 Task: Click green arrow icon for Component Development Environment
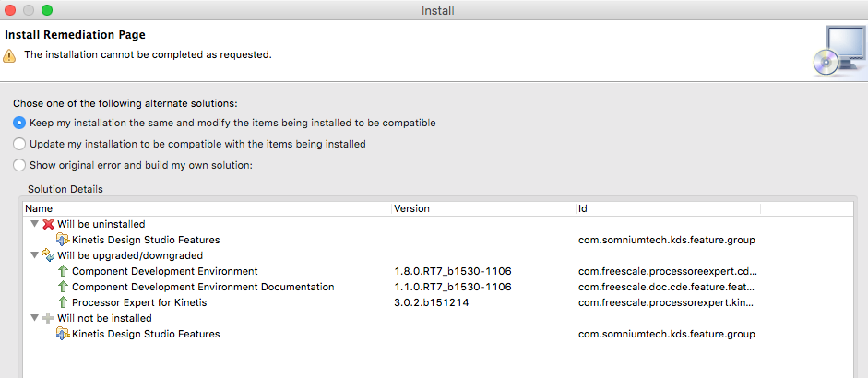63,271
